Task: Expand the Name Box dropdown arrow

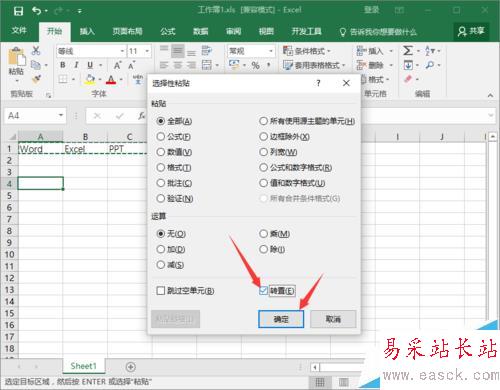Action: pyautogui.click(x=61, y=115)
